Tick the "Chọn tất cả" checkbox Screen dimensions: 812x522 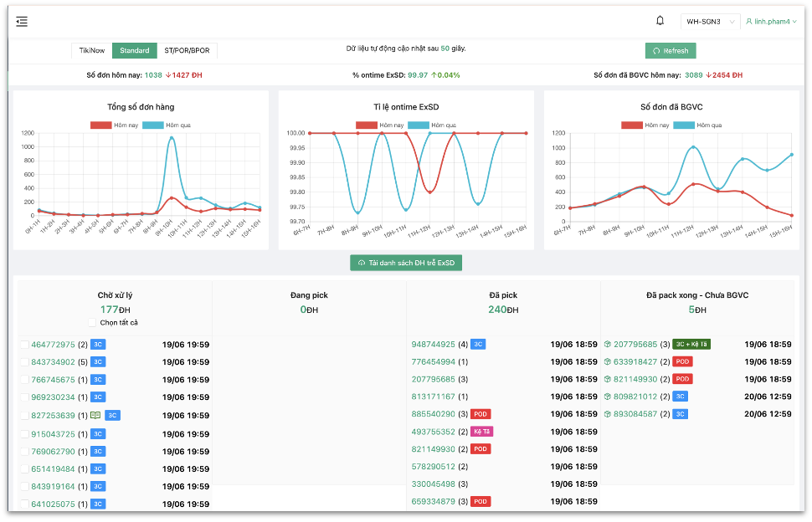[x=92, y=323]
